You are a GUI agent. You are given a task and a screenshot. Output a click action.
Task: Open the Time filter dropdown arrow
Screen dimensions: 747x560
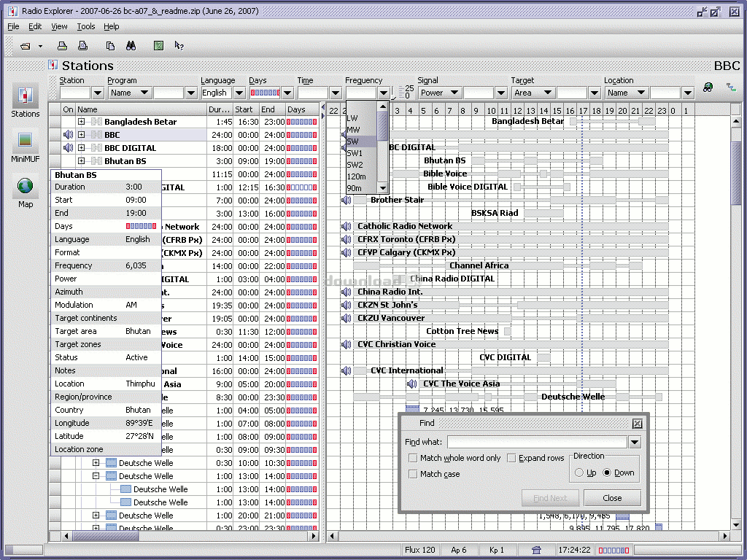coord(336,93)
